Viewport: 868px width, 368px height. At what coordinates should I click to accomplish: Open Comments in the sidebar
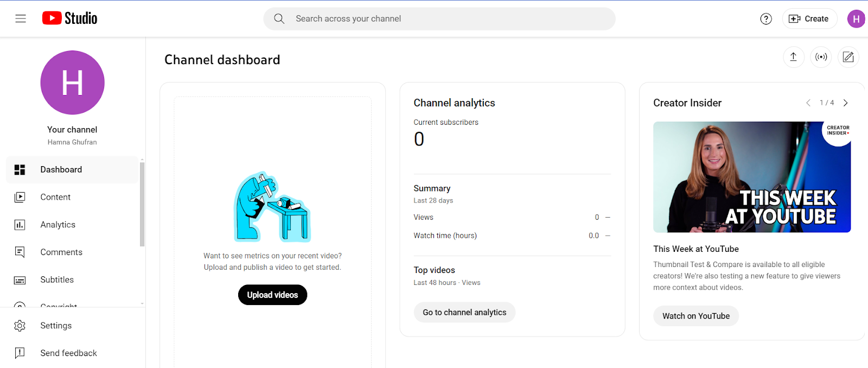point(72,252)
